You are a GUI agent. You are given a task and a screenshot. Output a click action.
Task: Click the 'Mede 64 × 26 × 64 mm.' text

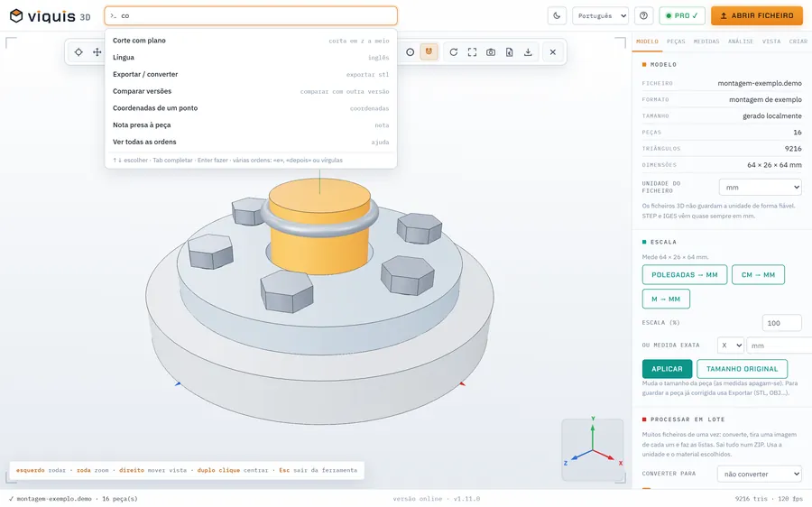click(675, 257)
